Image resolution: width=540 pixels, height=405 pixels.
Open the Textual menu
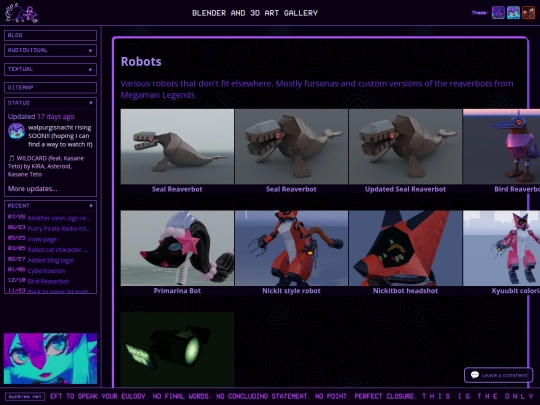click(x=50, y=69)
